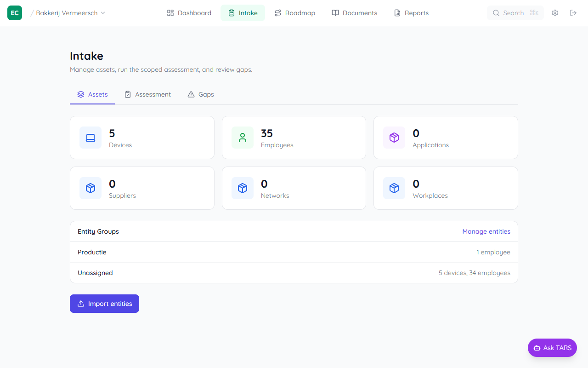
Task: Click the Devices card laptop icon
Action: click(x=90, y=138)
